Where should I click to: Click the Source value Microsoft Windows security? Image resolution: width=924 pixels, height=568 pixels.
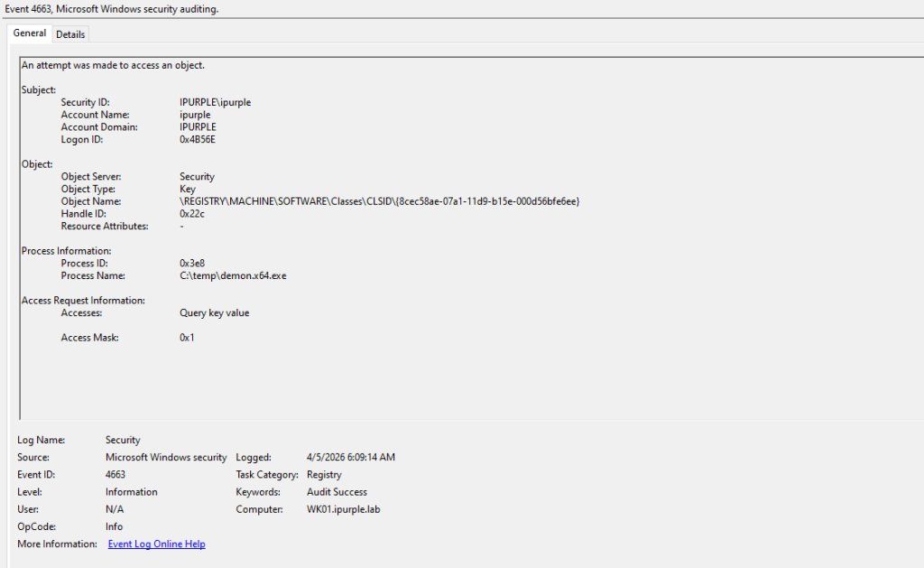[x=166, y=457]
